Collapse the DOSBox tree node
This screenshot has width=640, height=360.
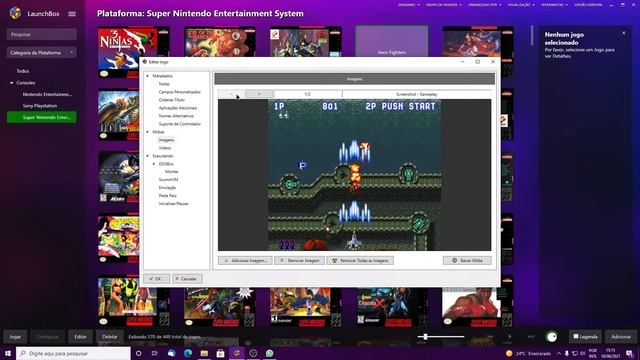(154, 164)
